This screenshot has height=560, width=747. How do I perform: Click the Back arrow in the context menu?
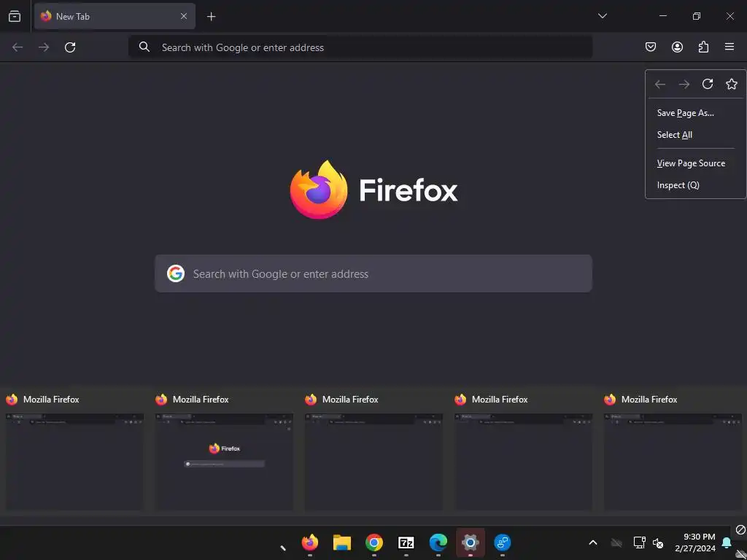[659, 85]
